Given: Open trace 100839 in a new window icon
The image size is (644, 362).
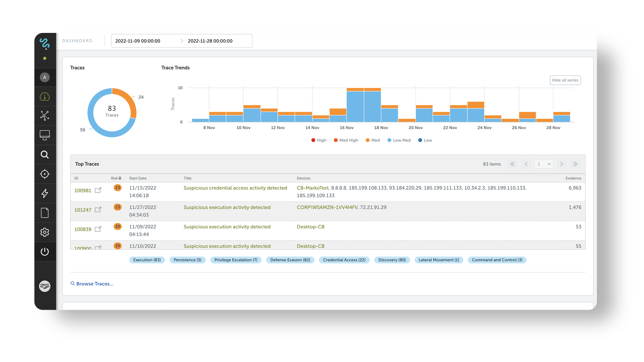Looking at the screenshot, I should pos(98,229).
